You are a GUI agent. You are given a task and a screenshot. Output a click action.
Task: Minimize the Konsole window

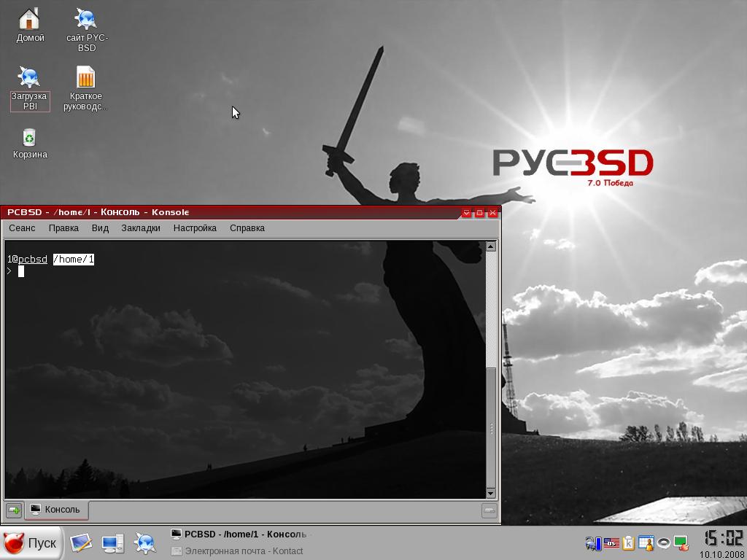point(466,212)
